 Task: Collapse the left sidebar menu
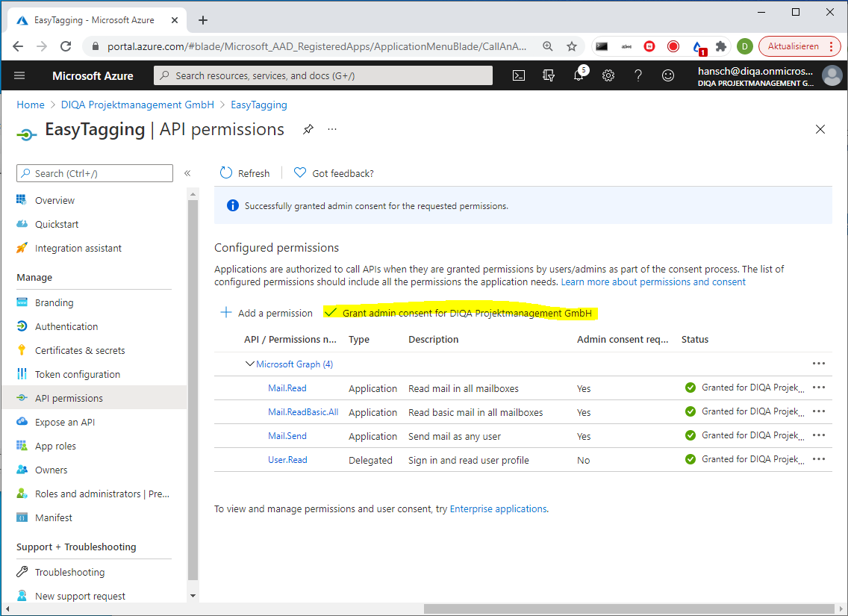[187, 173]
